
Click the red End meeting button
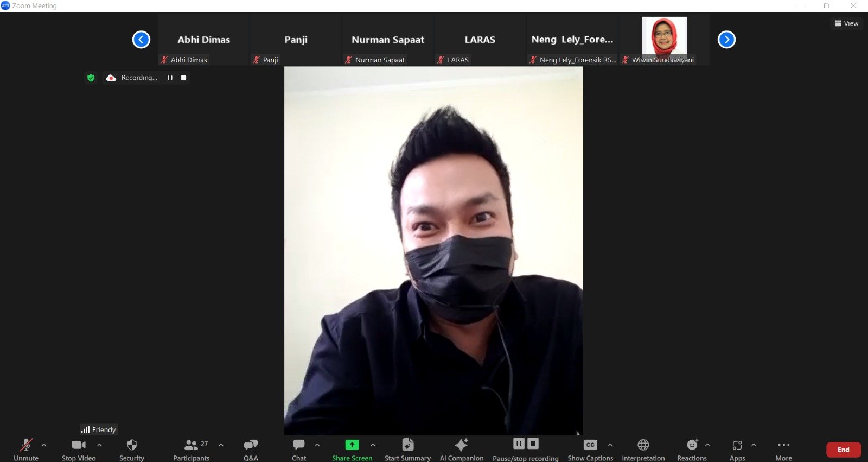[844, 450]
